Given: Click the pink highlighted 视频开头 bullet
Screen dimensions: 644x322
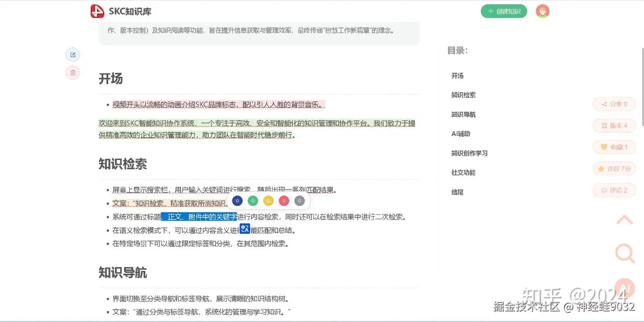Looking at the screenshot, I should pyautogui.click(x=219, y=105).
